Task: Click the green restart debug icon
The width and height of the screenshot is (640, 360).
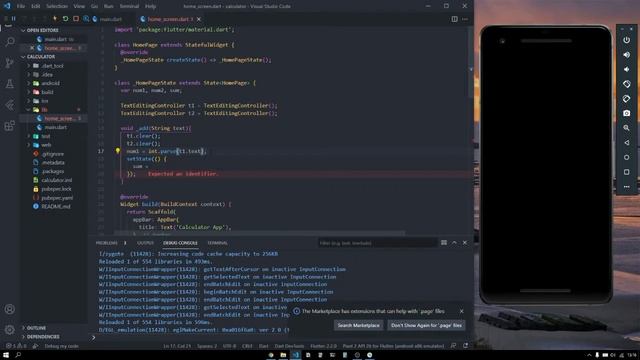Action: [x=65, y=19]
